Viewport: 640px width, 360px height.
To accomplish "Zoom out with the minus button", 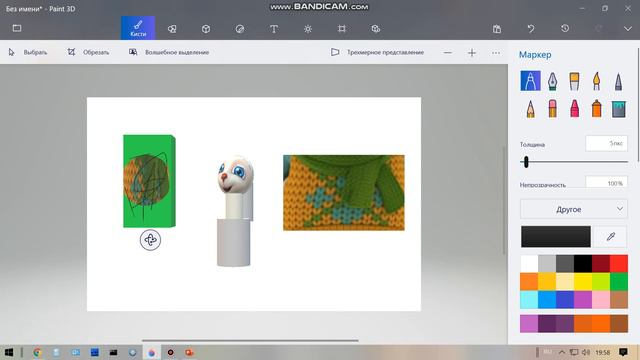I will [448, 53].
